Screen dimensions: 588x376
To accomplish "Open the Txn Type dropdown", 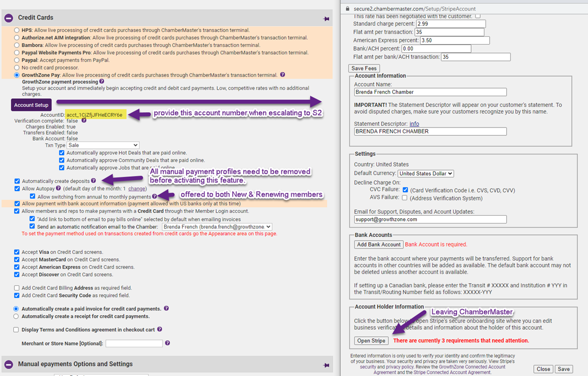I will tap(103, 145).
